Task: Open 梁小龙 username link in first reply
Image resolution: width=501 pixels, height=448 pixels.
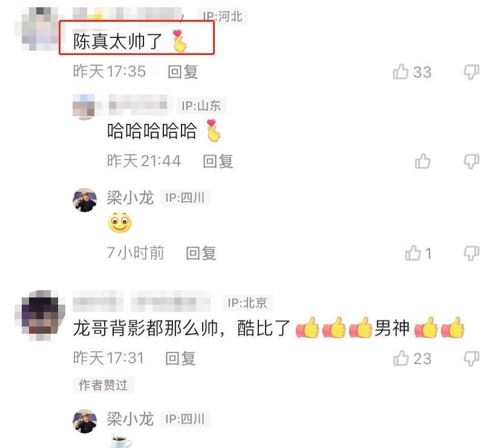Action: point(130,198)
